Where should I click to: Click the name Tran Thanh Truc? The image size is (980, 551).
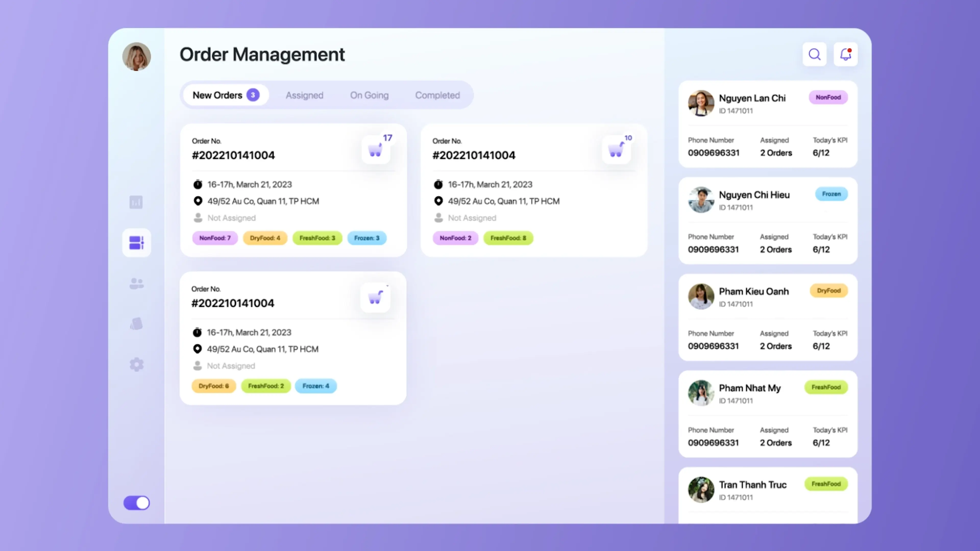(753, 484)
